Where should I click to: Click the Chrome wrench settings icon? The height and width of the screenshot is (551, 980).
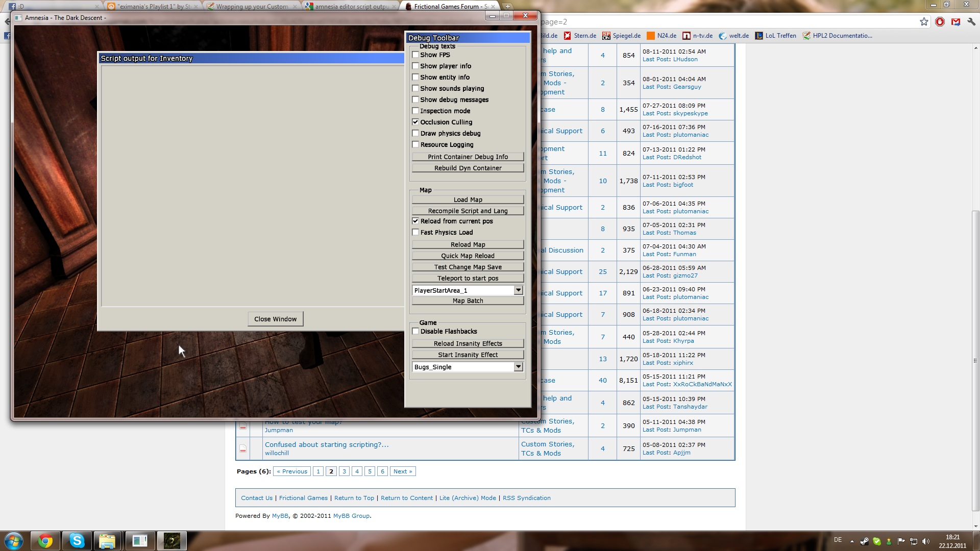[x=971, y=21]
